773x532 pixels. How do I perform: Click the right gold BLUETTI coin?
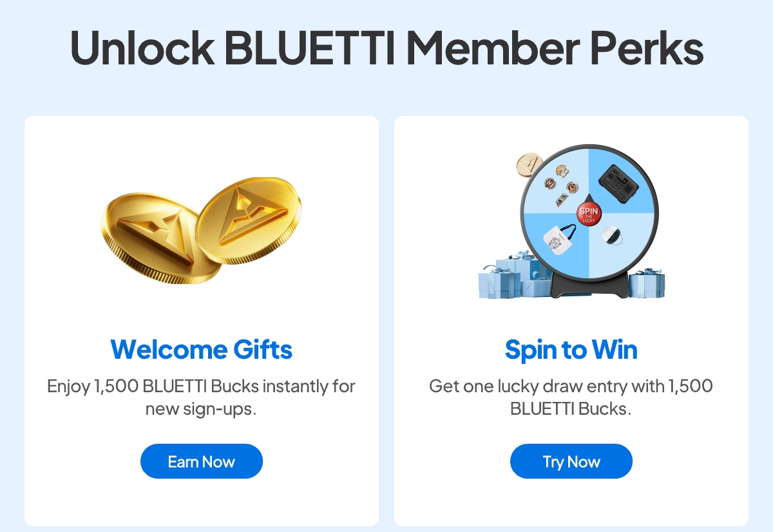[247, 220]
